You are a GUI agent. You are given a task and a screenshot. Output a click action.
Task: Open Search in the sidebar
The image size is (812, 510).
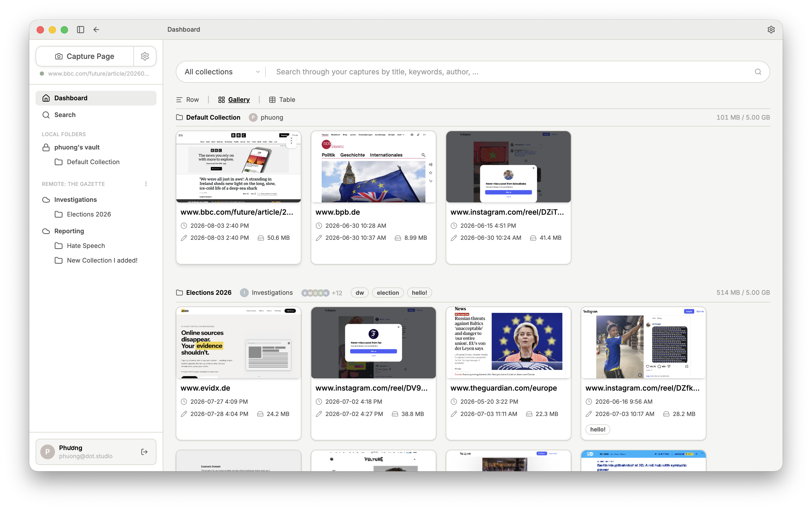click(x=96, y=115)
